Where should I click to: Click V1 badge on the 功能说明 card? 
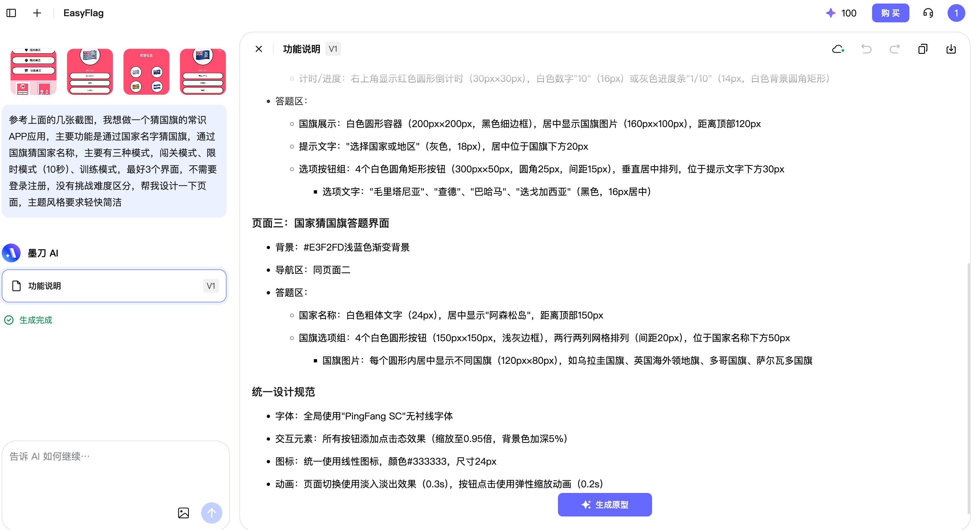point(211,286)
